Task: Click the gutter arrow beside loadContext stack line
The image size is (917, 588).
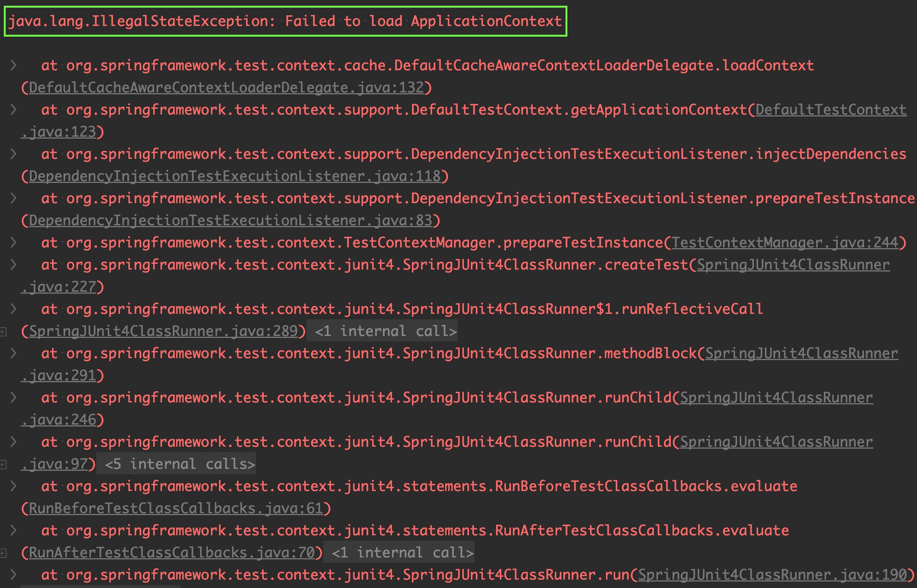Action: pyautogui.click(x=13, y=65)
